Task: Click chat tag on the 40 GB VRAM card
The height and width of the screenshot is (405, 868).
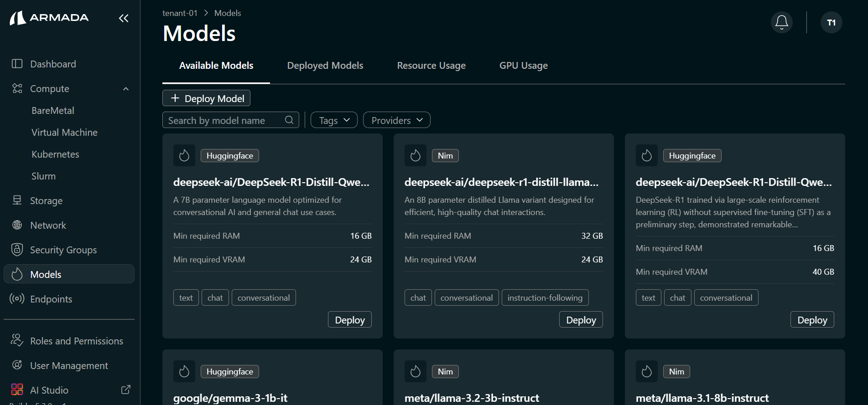Action: 678,298
